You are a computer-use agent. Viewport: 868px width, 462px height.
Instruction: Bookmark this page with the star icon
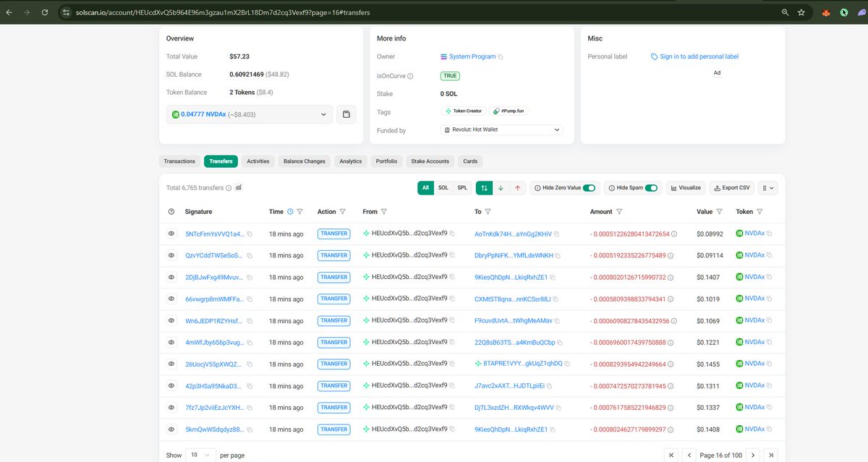[x=801, y=12]
